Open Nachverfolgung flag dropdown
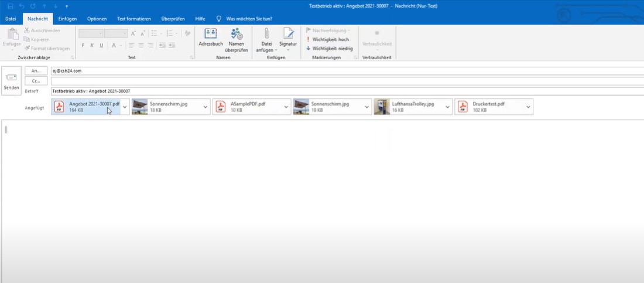 coord(328,30)
